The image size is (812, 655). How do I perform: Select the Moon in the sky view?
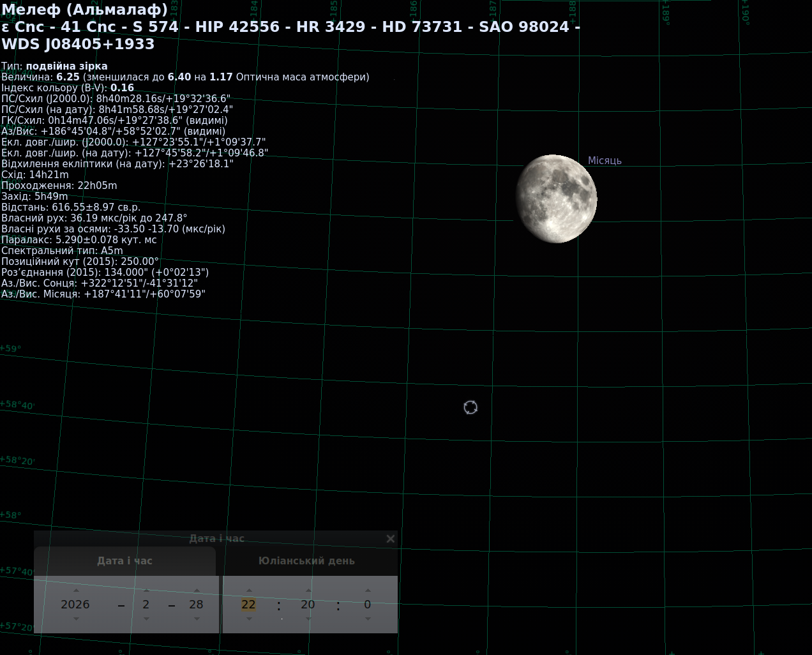tap(556, 199)
